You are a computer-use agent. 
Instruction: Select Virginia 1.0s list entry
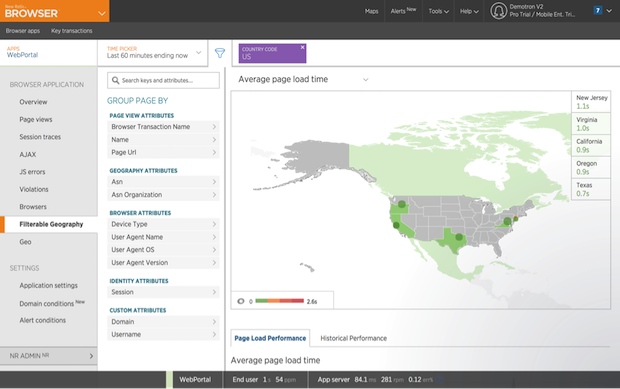tap(591, 124)
